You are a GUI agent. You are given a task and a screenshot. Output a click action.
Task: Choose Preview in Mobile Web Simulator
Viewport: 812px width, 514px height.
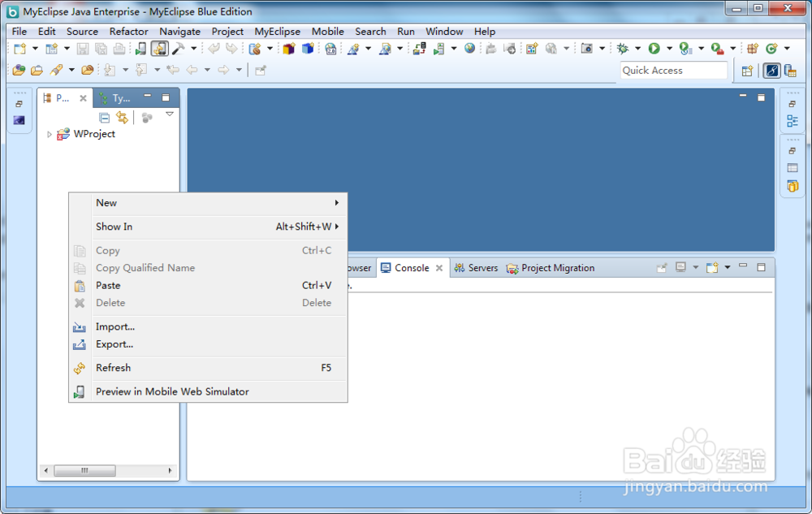point(208,392)
